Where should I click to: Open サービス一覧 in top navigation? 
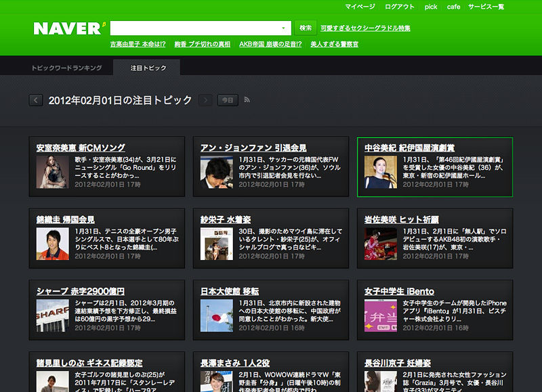pos(486,7)
